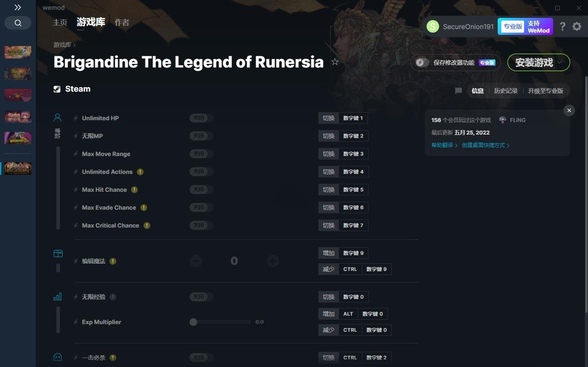Screen dimensions: 588x367
Task: Show Max Critical Chance warning icon
Action: click(147, 225)
